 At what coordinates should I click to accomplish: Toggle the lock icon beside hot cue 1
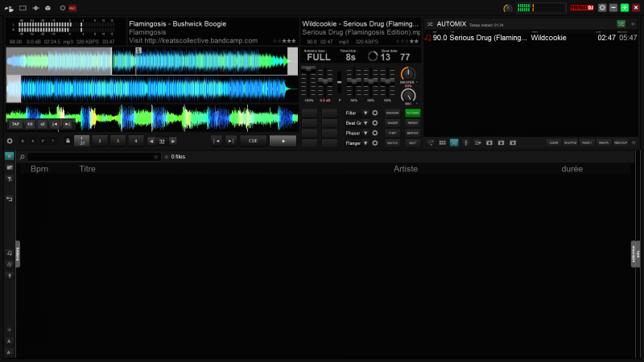[68, 141]
